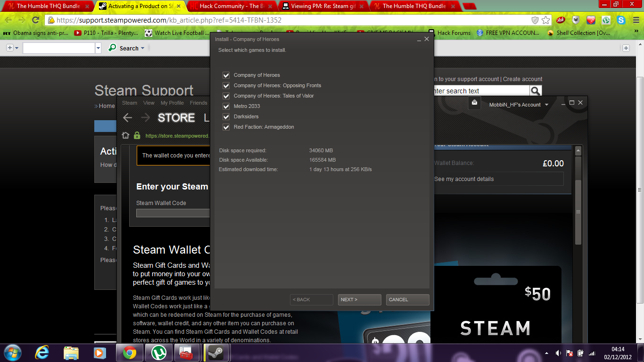Uncheck the Metro 2033 checkbox
The height and width of the screenshot is (362, 644).
coord(226,107)
